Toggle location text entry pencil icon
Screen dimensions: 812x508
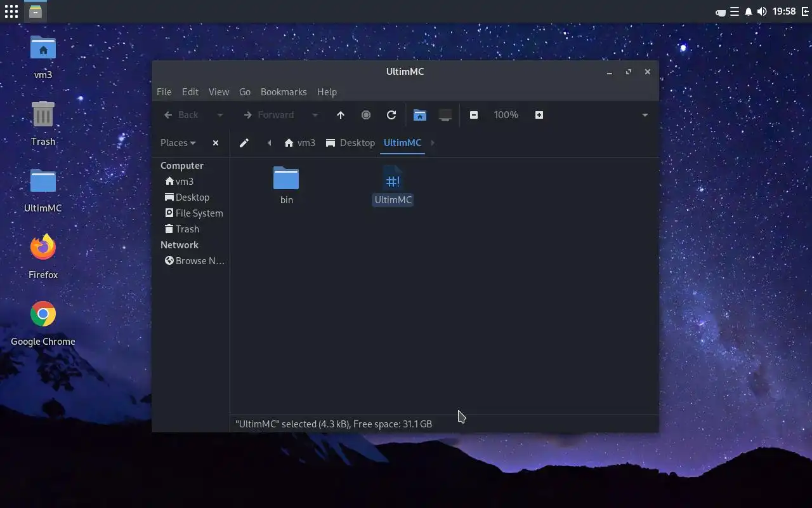244,143
